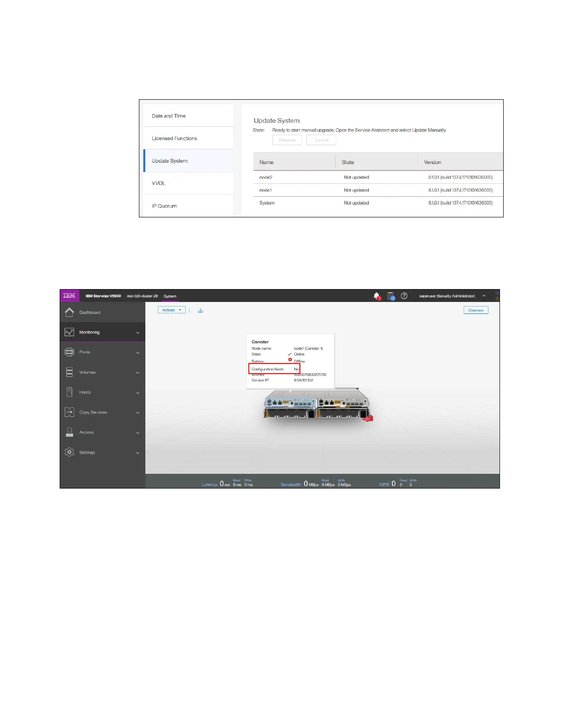Expand the Copy Services menu chevron

138,413
